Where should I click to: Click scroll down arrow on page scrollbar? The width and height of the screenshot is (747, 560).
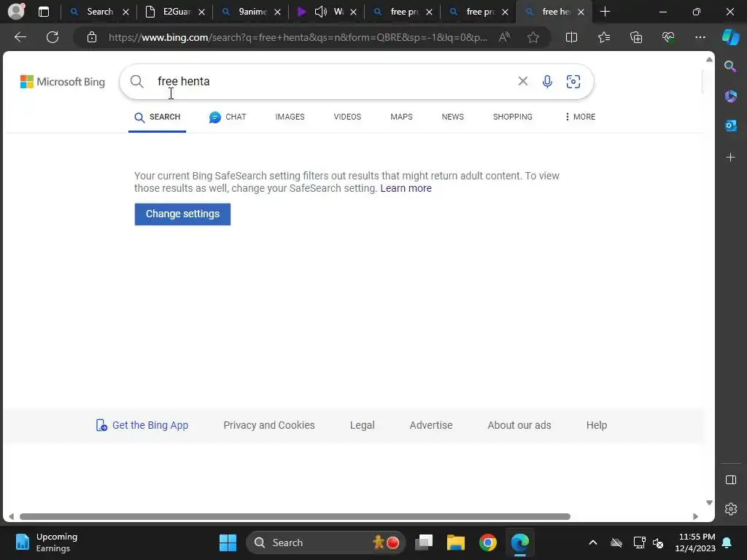[x=709, y=503]
